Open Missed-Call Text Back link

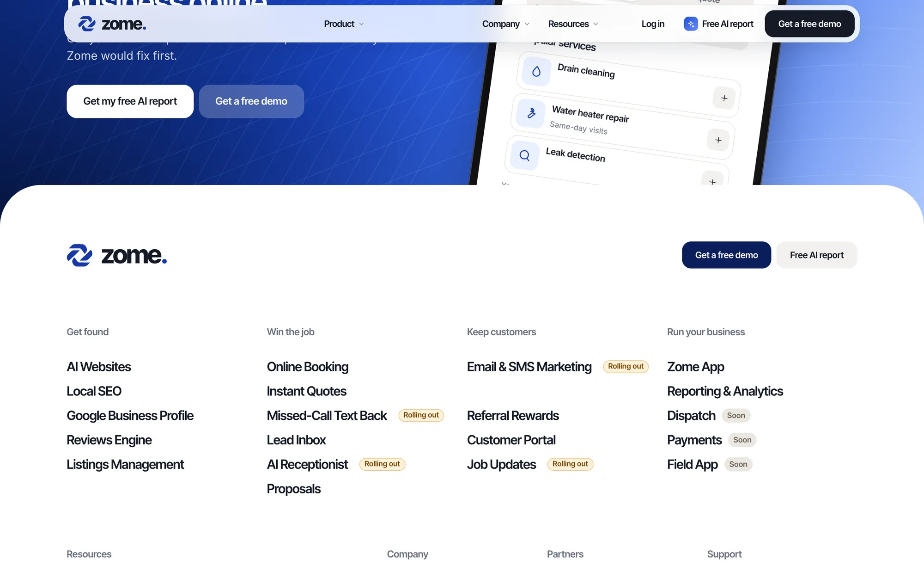tap(327, 416)
